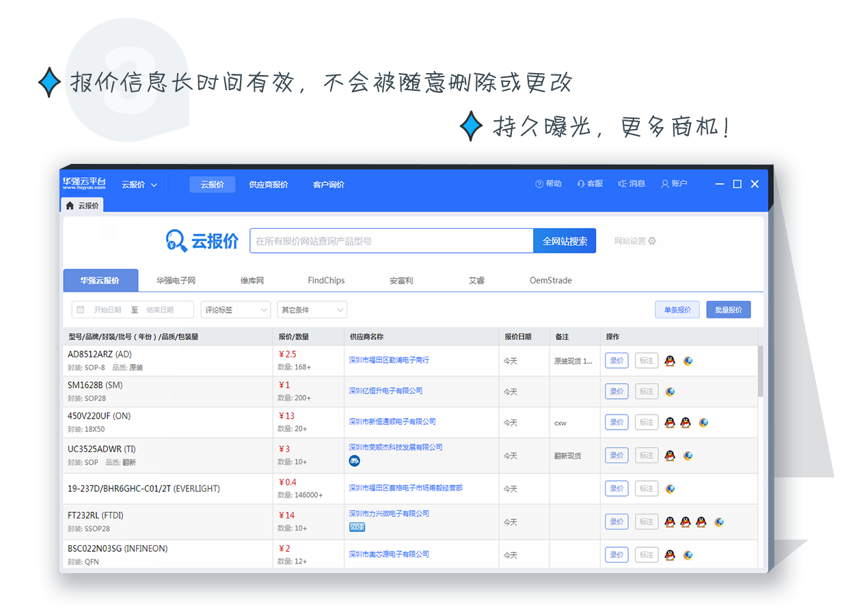Open 消息 messages speaker icon
This screenshot has height=612, width=868.
(623, 184)
